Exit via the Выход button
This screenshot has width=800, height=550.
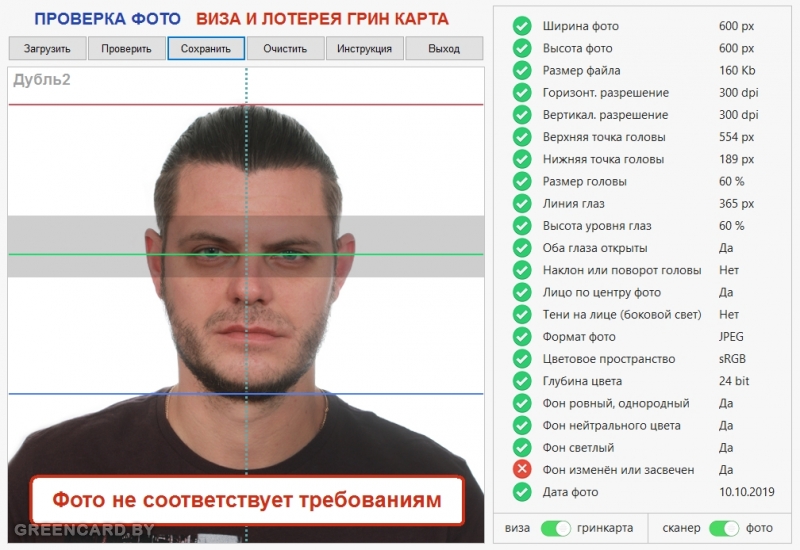444,48
